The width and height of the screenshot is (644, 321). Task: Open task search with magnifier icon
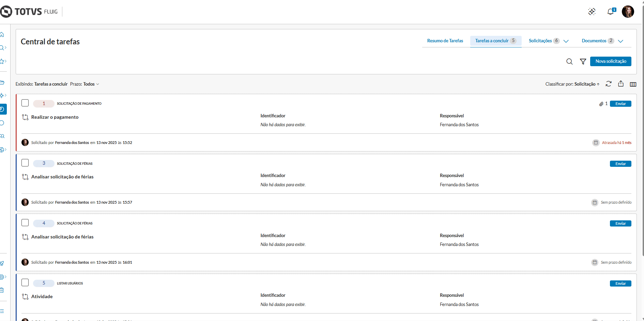click(x=569, y=61)
